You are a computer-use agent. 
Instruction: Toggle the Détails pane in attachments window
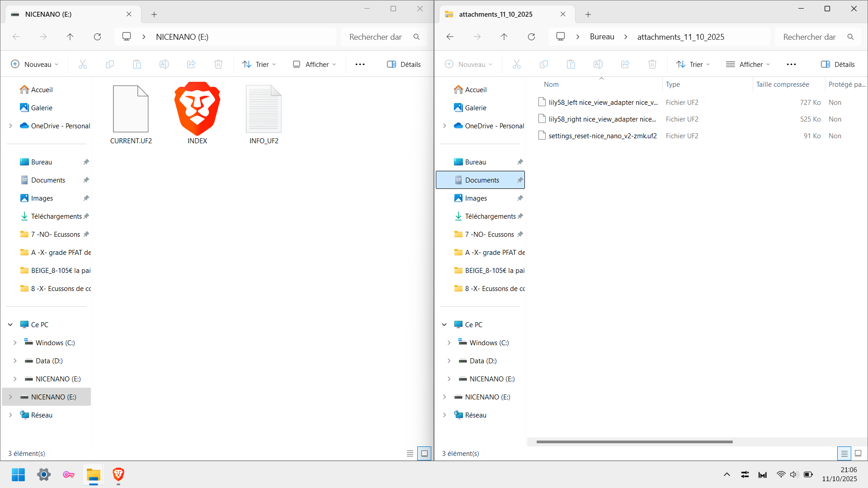838,64
